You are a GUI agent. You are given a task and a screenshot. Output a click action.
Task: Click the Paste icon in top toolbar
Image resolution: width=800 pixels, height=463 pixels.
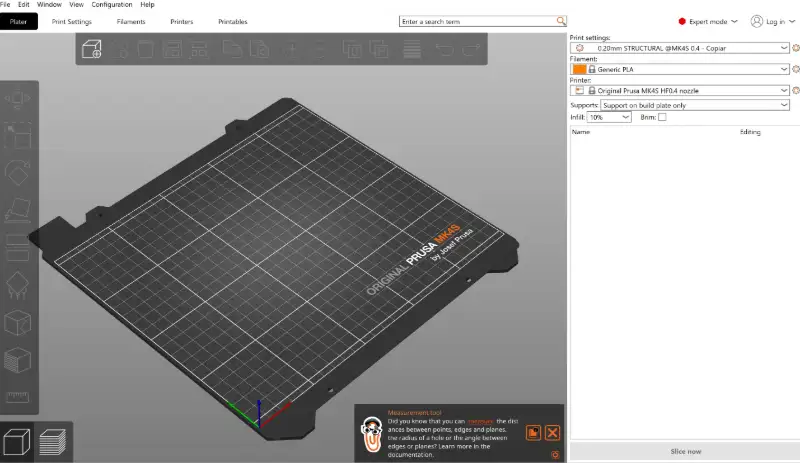pyautogui.click(x=260, y=50)
